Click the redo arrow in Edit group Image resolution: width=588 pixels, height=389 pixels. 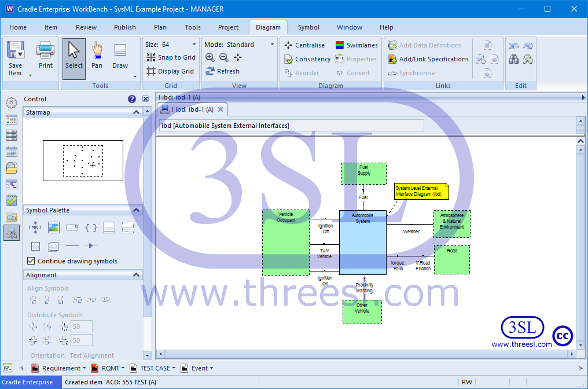coord(528,46)
